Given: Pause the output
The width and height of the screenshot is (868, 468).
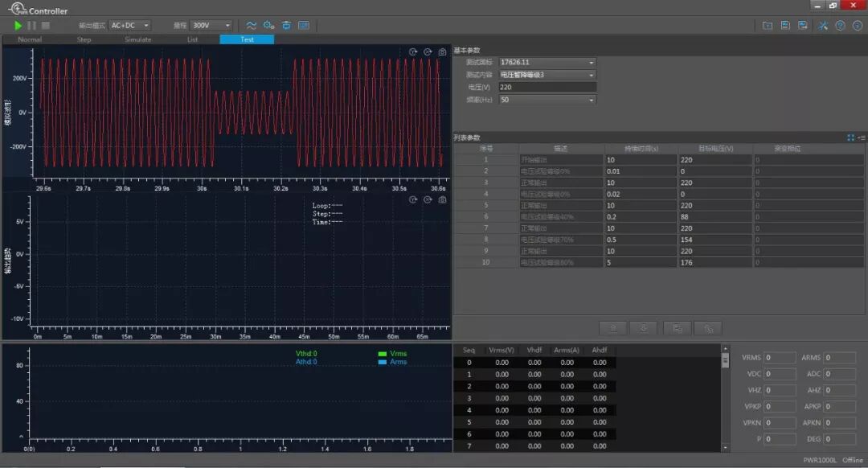Looking at the screenshot, I should tap(31, 26).
